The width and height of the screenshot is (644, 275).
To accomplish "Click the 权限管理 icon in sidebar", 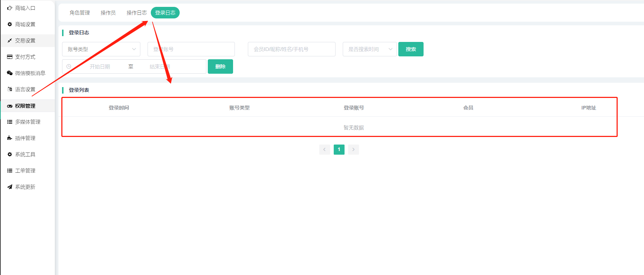I will click(x=10, y=106).
